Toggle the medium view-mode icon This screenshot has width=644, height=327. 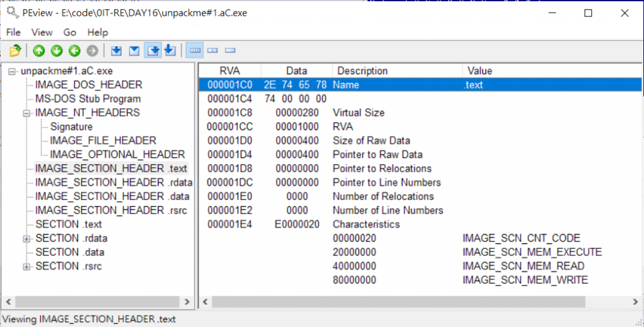pos(213,50)
